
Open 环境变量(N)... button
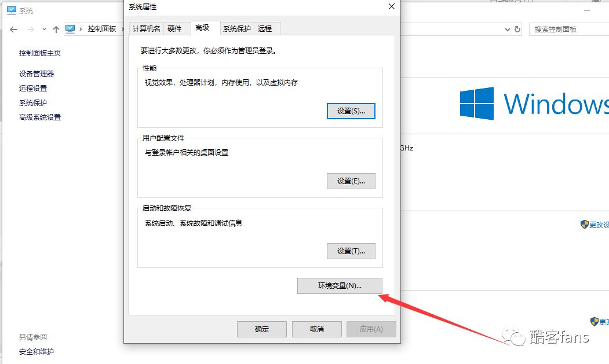tap(340, 286)
